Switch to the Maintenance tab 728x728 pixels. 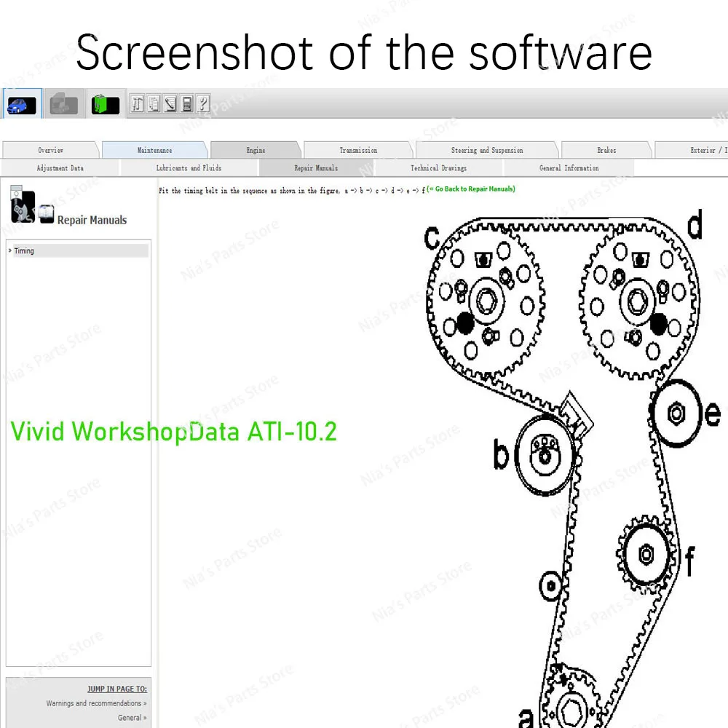click(154, 151)
